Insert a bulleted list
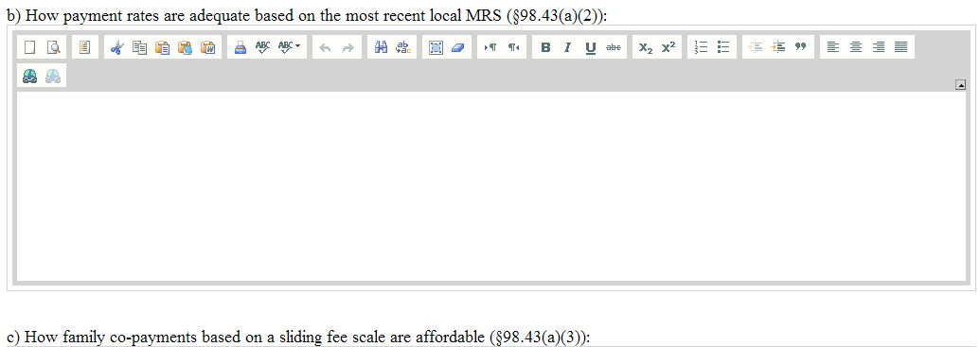 [723, 47]
